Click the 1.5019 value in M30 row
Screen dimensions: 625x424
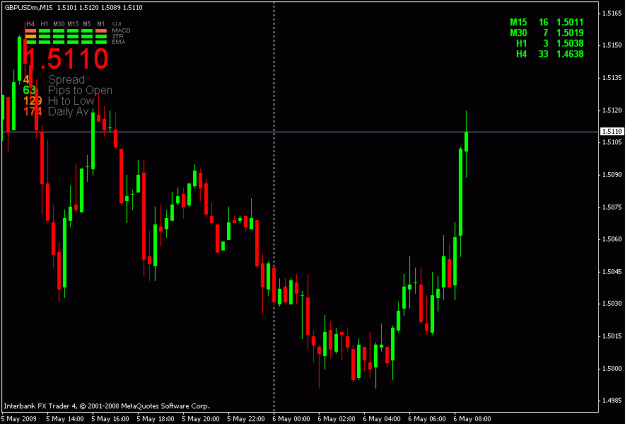coord(570,33)
